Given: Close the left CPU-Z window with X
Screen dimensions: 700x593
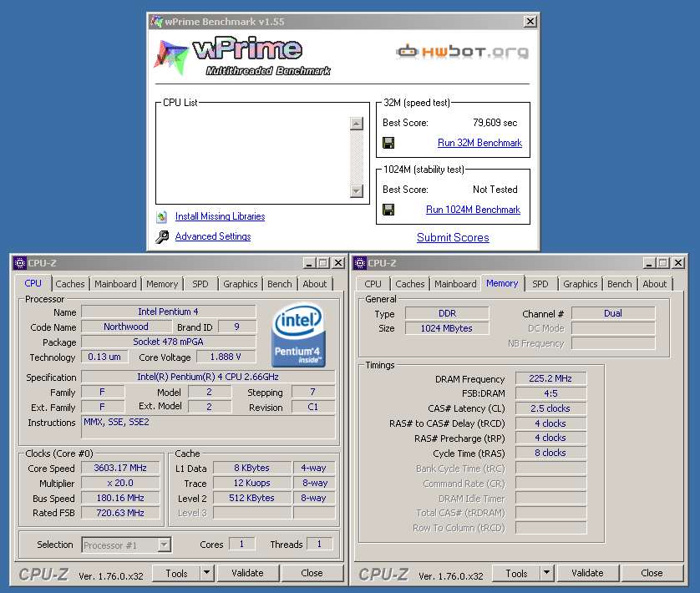Looking at the screenshot, I should tap(339, 263).
